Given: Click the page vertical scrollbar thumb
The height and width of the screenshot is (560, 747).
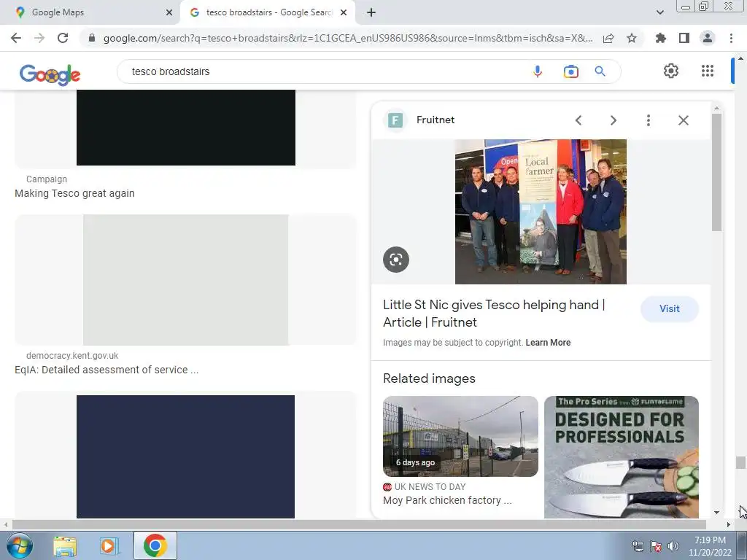Looking at the screenshot, I should tap(740, 462).
